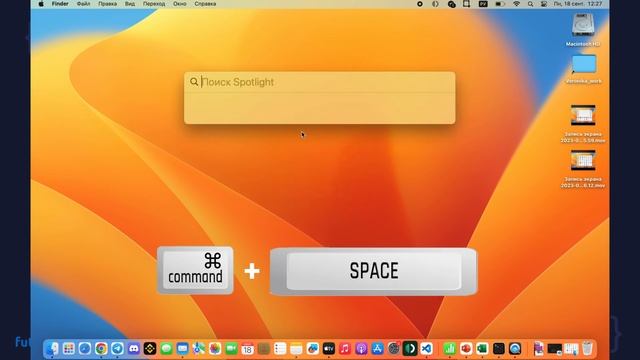Open System Settings from the dock
640x360 pixels.
point(394,348)
